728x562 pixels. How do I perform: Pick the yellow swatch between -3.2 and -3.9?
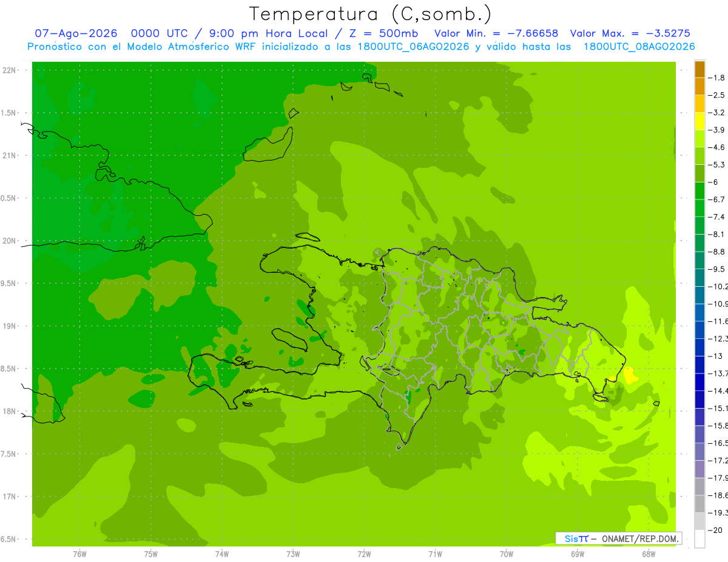(x=699, y=121)
